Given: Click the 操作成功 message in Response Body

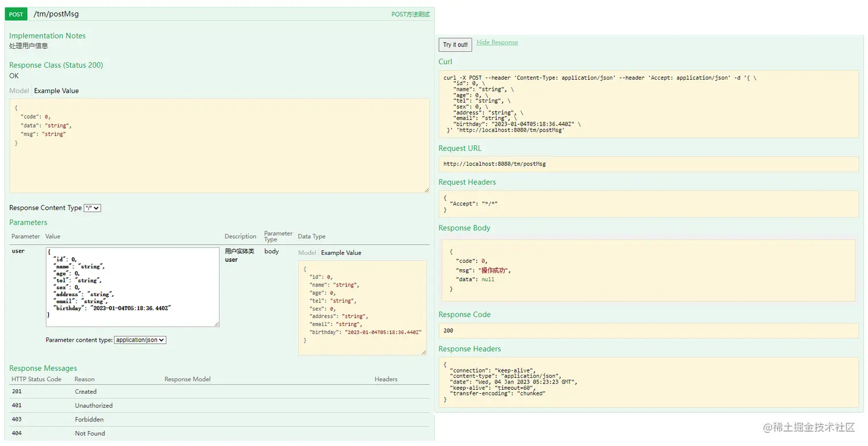Looking at the screenshot, I should click(494, 270).
